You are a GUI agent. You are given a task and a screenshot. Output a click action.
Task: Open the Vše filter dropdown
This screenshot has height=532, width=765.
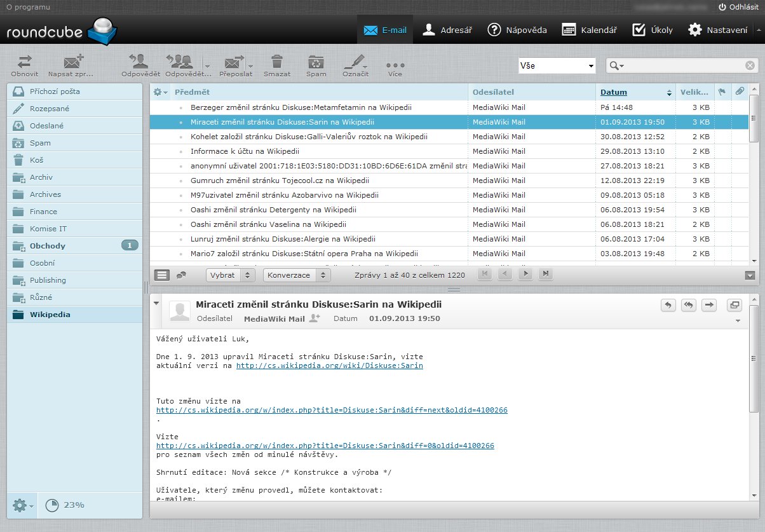click(557, 65)
